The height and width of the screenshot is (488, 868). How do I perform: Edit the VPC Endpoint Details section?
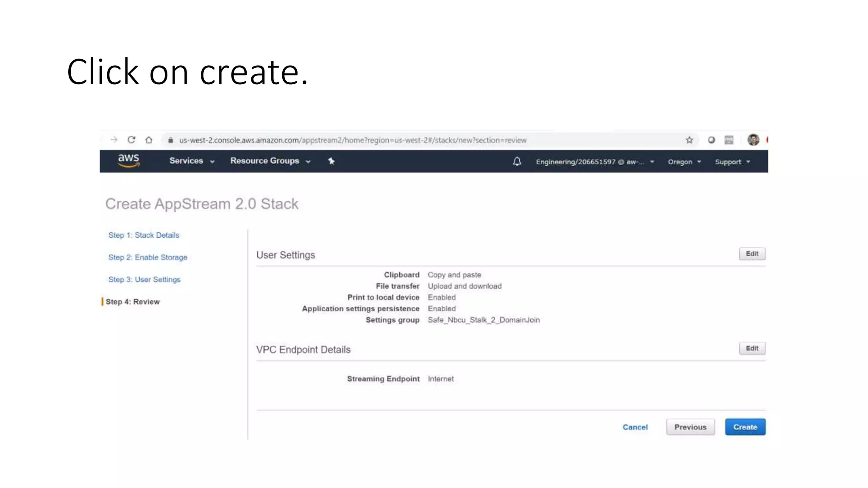(x=752, y=348)
